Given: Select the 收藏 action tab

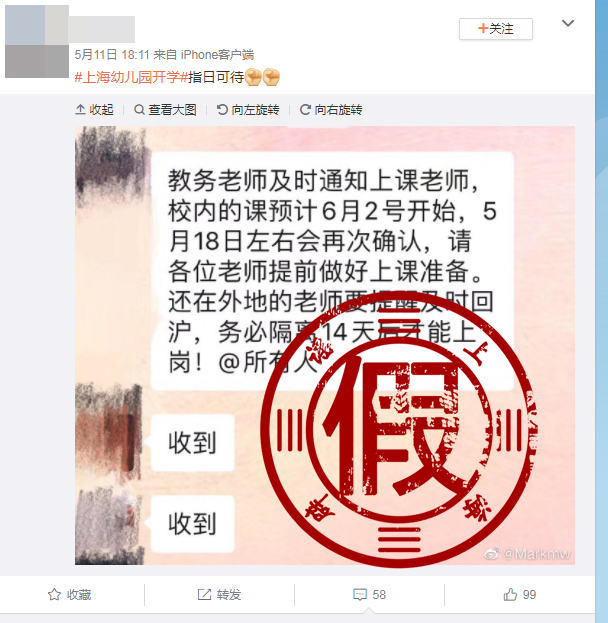Looking at the screenshot, I should click(x=72, y=594).
